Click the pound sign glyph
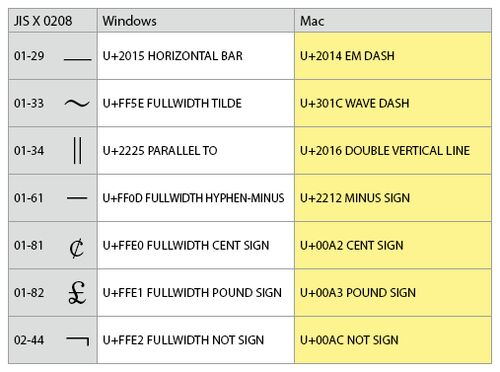Screen dimensions: 500x372 coord(77,292)
